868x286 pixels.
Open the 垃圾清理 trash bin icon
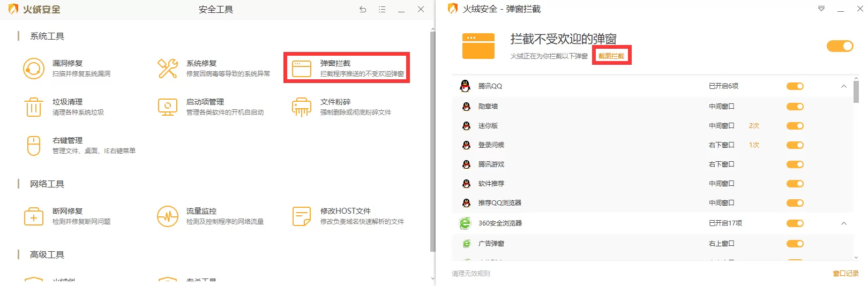pos(34,107)
